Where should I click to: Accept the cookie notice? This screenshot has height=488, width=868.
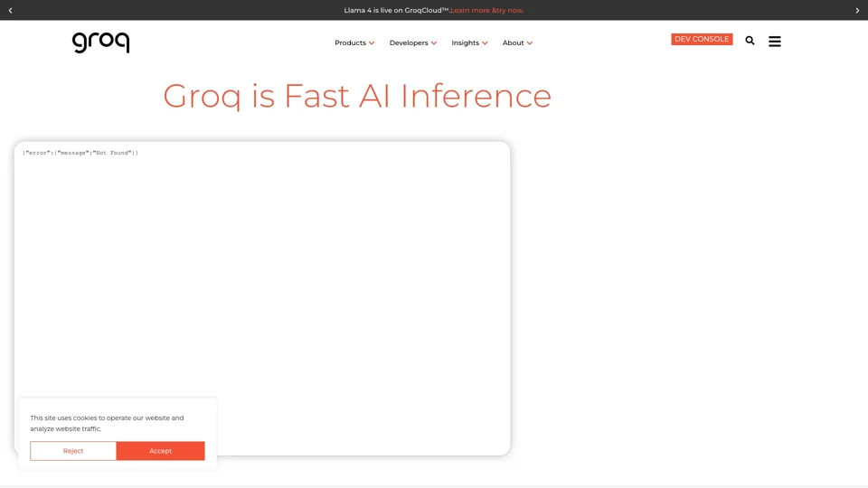[161, 451]
